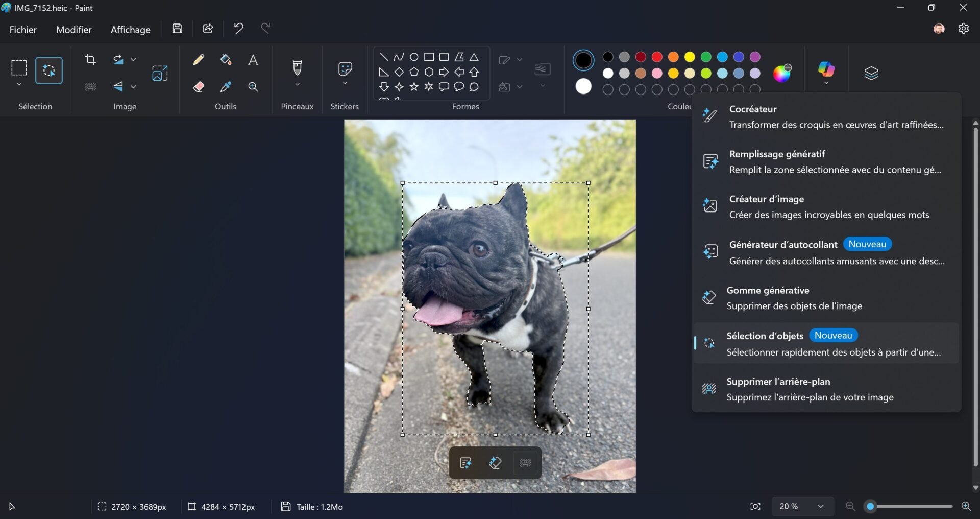Expand the selection options chevron
This screenshot has height=519, width=980.
[19, 84]
